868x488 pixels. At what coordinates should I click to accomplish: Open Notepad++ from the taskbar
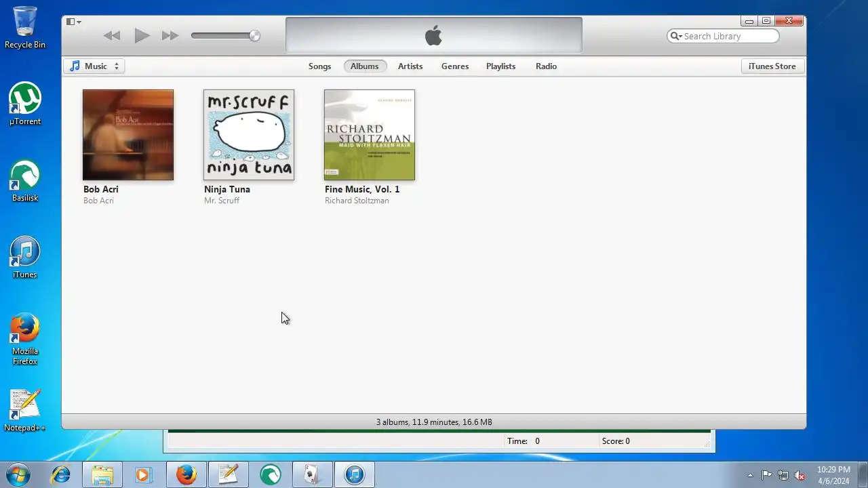click(228, 474)
